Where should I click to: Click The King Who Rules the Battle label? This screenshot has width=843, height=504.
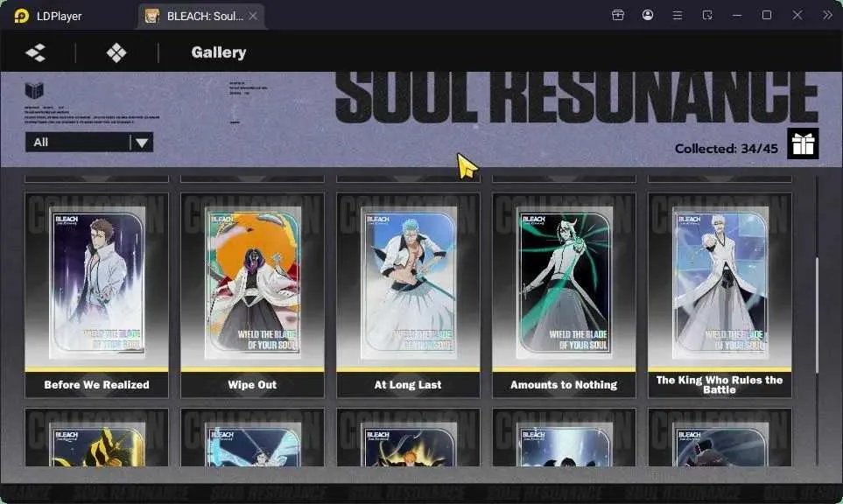720,385
